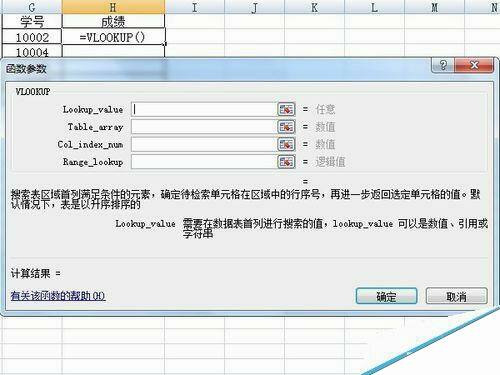Click cell containing 10002
500x375 pixels.
(32, 37)
